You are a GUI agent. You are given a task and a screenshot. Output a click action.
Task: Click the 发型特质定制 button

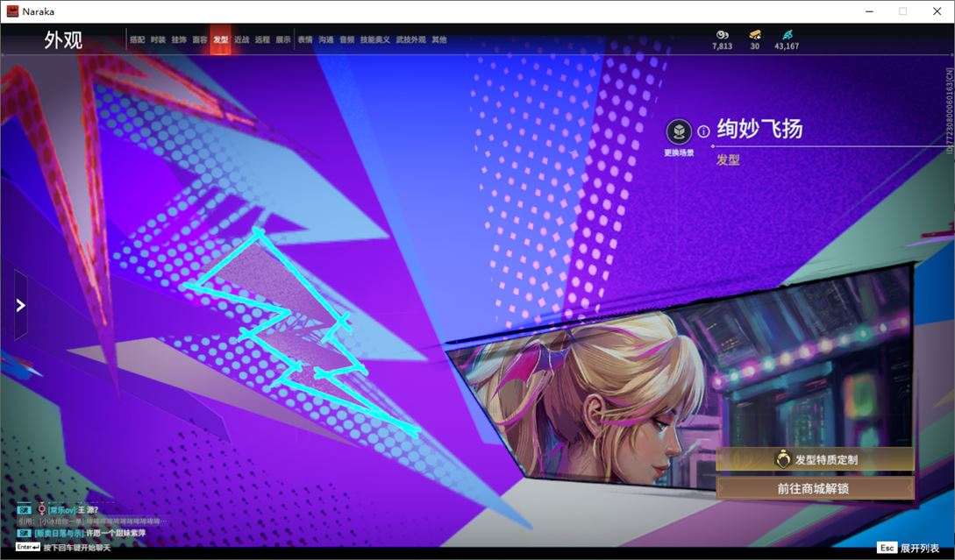click(815, 459)
